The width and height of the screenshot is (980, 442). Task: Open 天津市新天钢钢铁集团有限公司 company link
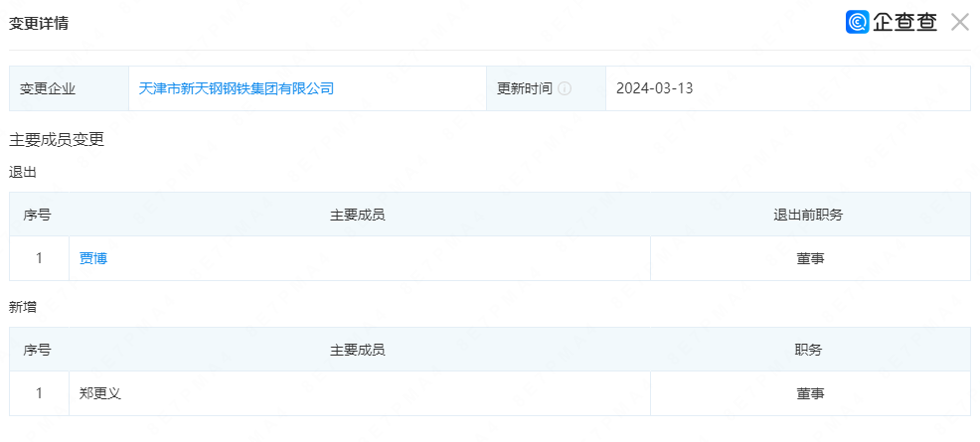click(237, 88)
